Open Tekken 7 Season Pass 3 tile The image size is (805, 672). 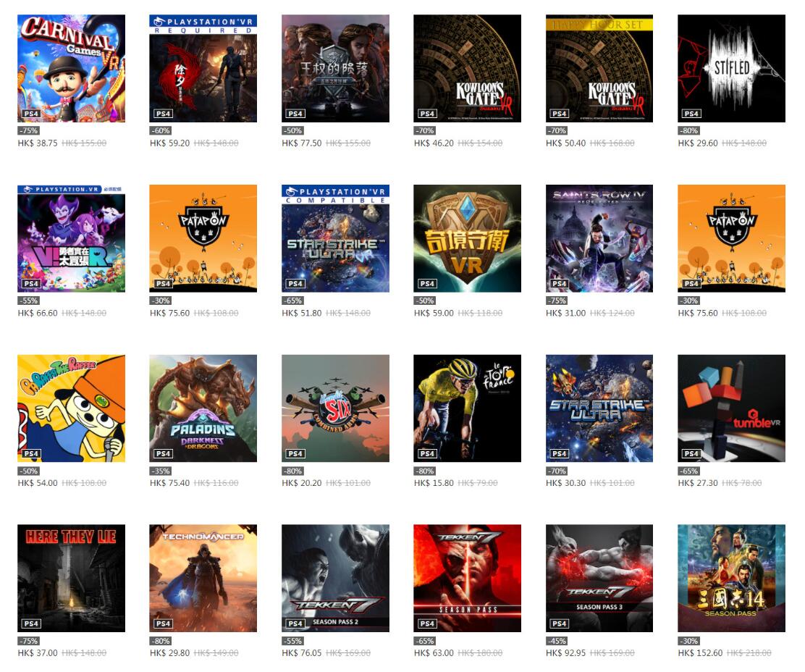click(599, 578)
